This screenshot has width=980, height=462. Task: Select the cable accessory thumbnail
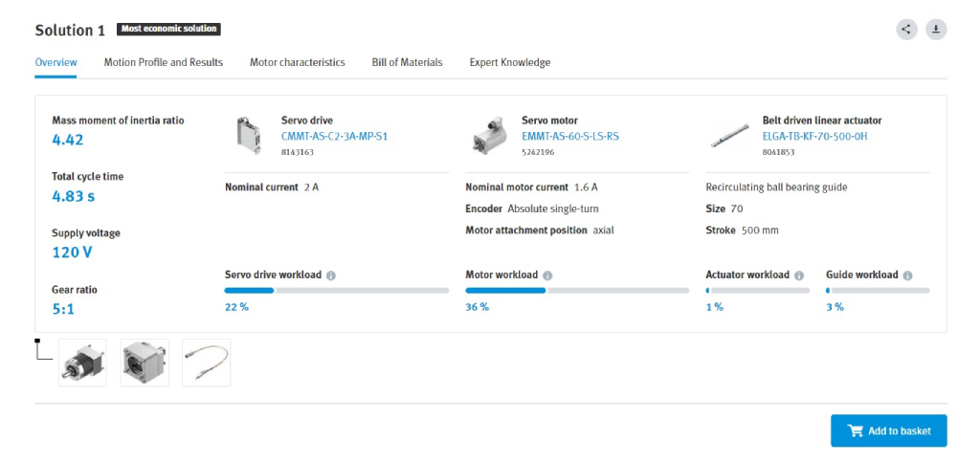(x=206, y=363)
